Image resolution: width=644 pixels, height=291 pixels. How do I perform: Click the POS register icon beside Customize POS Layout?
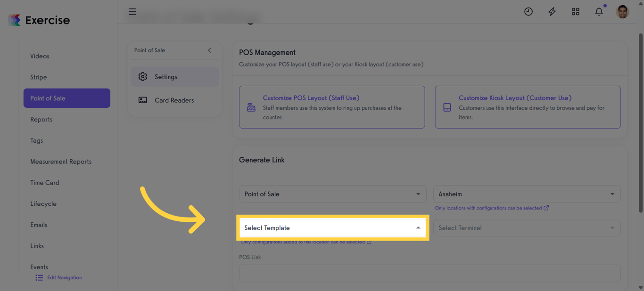250,107
